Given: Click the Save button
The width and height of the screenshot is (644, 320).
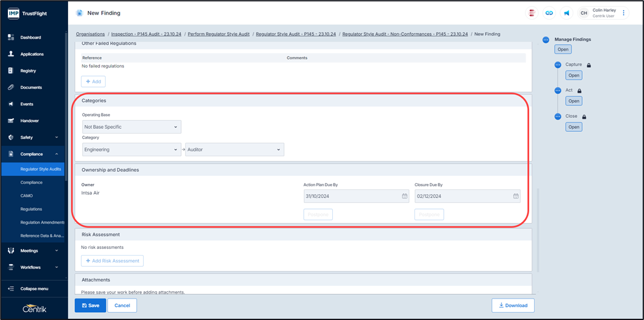Looking at the screenshot, I should tap(90, 305).
